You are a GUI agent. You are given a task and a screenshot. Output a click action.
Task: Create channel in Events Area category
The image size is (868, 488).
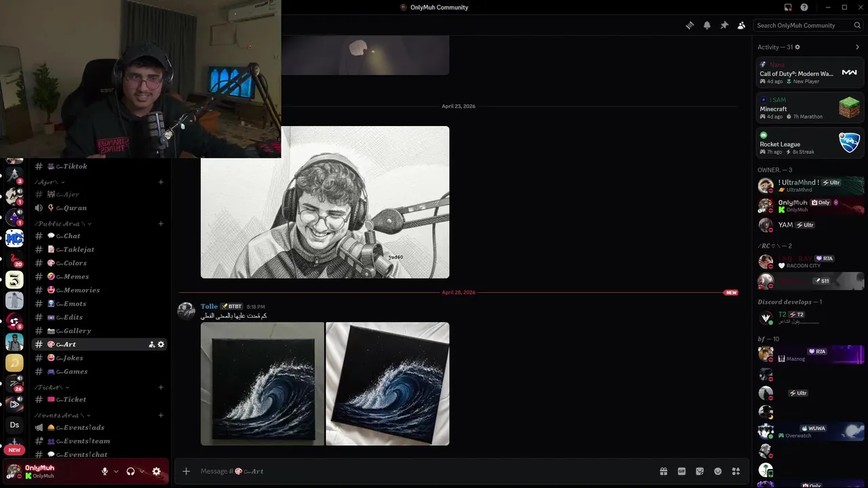pos(161,415)
